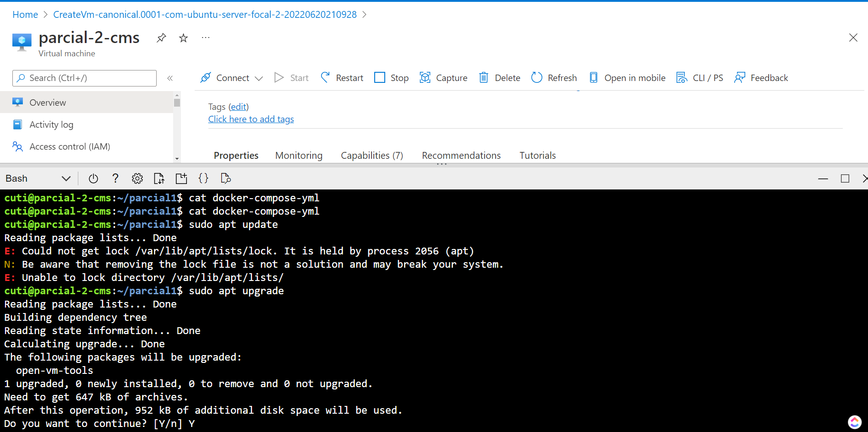Minimize the Cloud Shell panel
The height and width of the screenshot is (432, 868).
823,178
